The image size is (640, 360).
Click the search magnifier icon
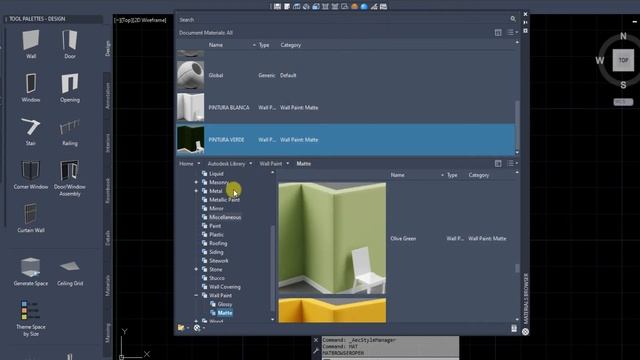click(x=513, y=19)
